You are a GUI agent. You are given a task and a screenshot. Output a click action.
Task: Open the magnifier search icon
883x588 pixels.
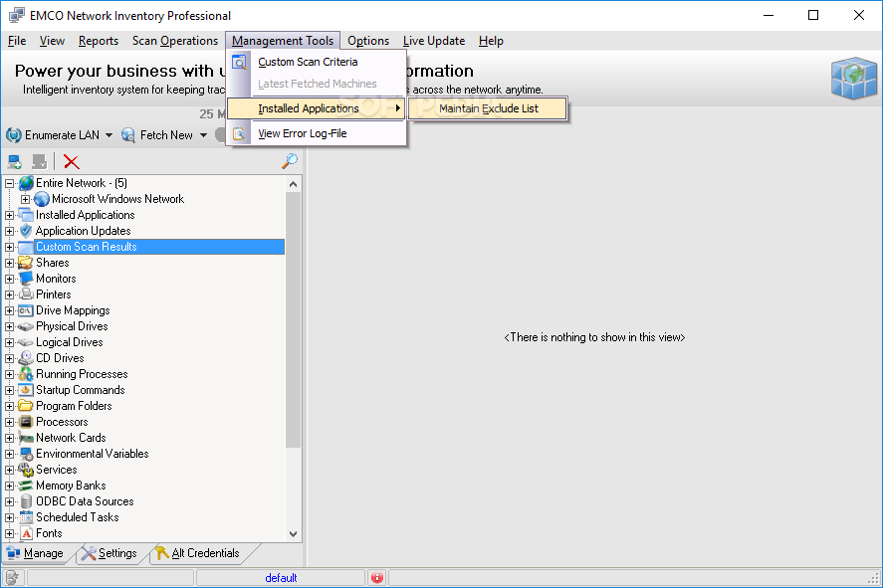coord(290,161)
